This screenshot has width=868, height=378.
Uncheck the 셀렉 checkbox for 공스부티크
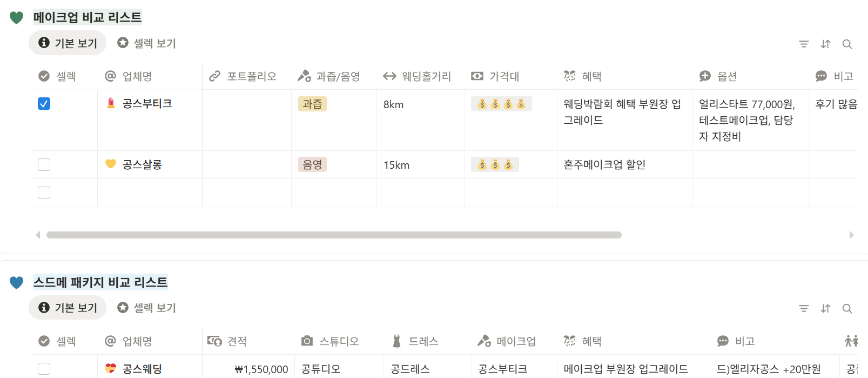[x=44, y=104]
